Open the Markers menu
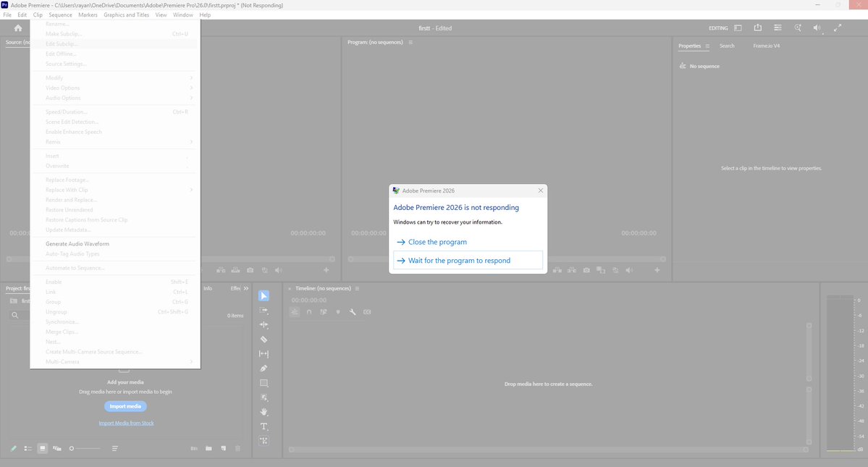This screenshot has height=467, width=868. point(88,15)
